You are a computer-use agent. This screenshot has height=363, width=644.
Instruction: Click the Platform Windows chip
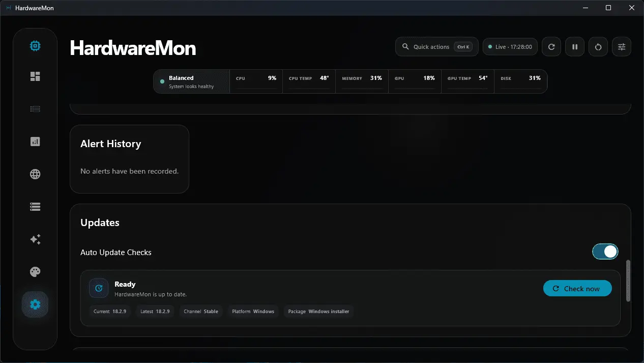tap(253, 311)
